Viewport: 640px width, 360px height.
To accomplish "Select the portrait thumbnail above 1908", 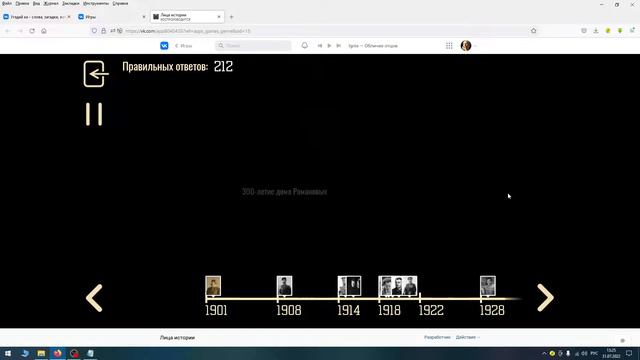I will [284, 286].
